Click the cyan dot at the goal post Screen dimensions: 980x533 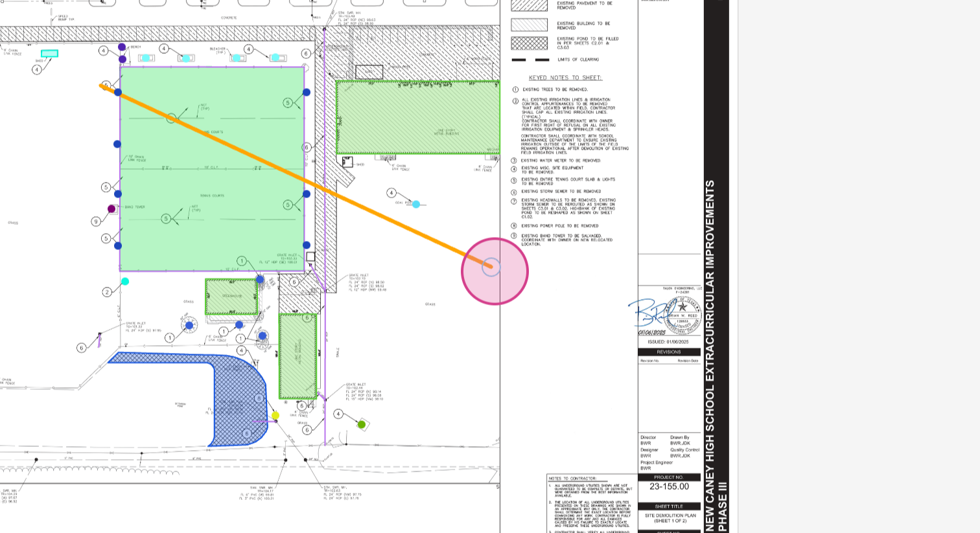pos(416,204)
